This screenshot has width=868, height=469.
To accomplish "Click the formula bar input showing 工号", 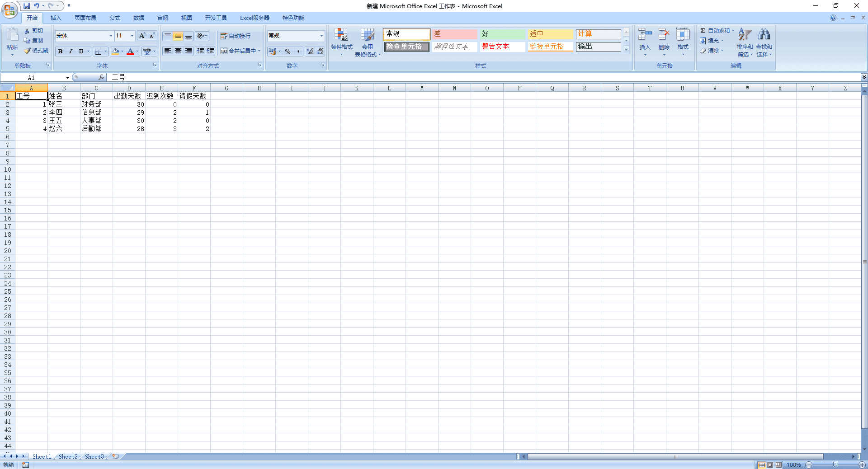I will pos(484,78).
